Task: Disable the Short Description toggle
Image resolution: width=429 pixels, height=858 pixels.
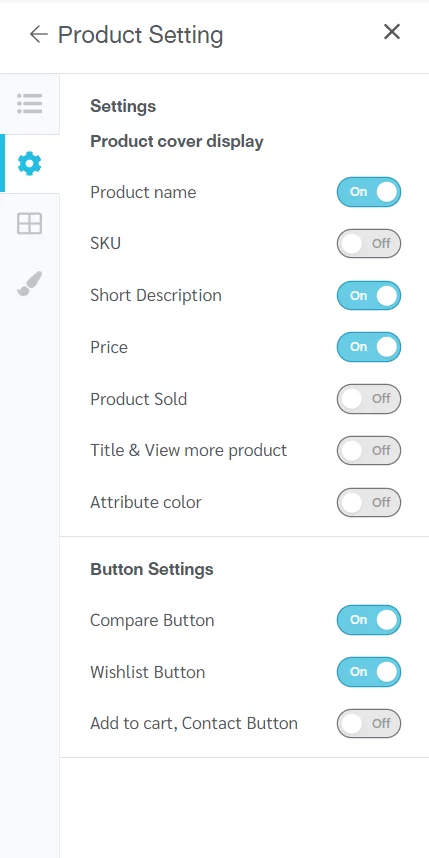Action: click(x=369, y=295)
